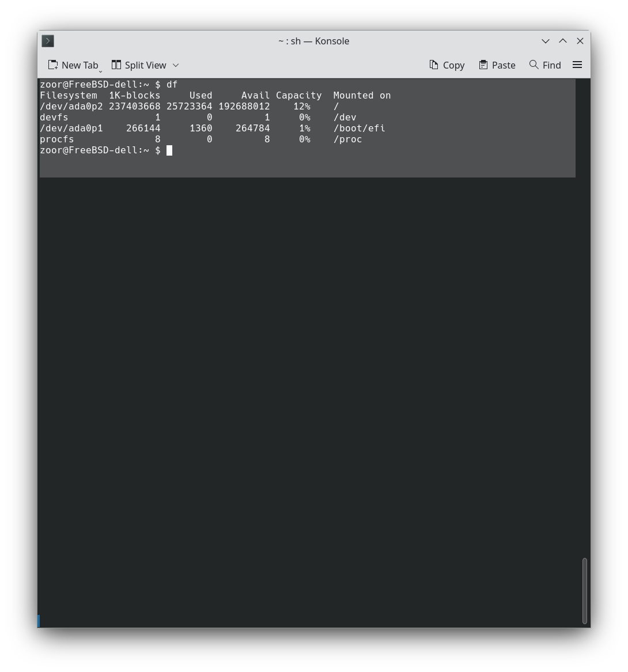Click the window title "~ : sh — Konsole"
628x672 pixels.
pyautogui.click(x=313, y=41)
